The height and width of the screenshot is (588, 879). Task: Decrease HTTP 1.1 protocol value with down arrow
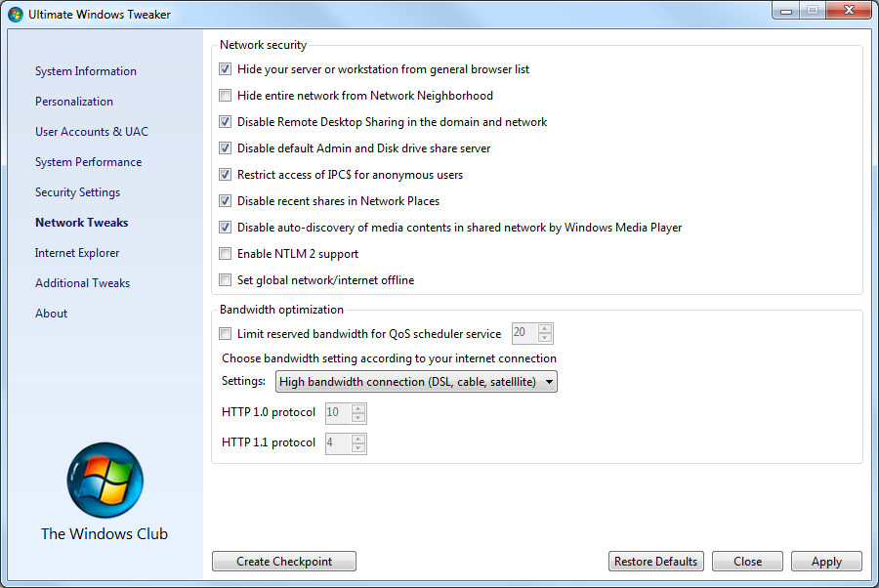[358, 448]
